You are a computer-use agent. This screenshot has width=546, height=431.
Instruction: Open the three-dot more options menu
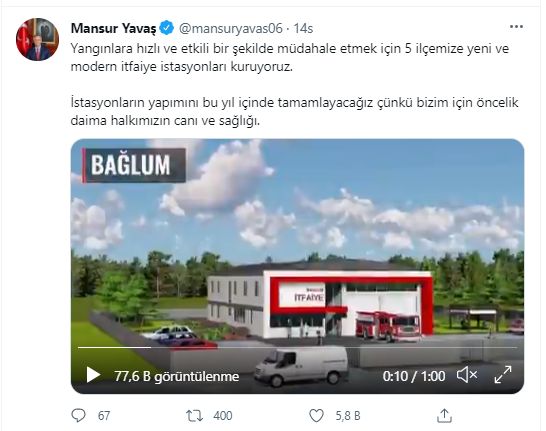[516, 26]
